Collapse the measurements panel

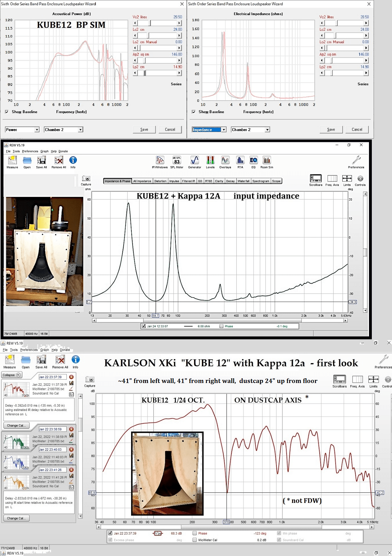point(12,375)
